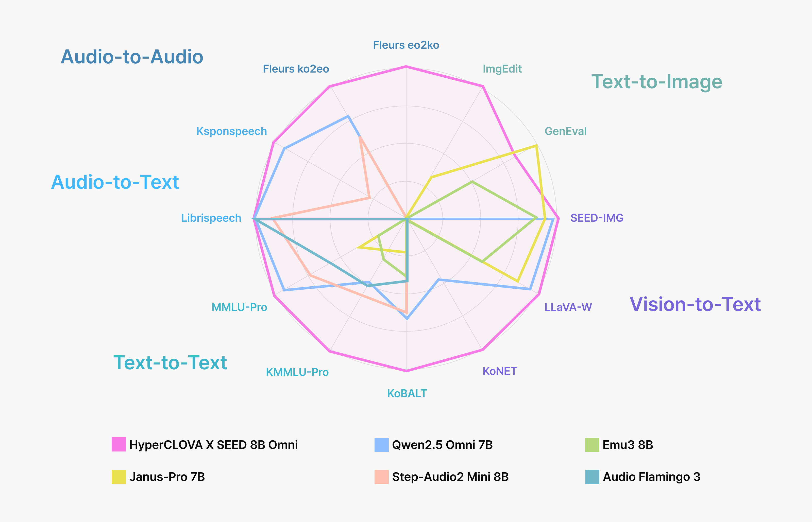
Task: Click the Audio-to-Text category heading
Action: (115, 182)
